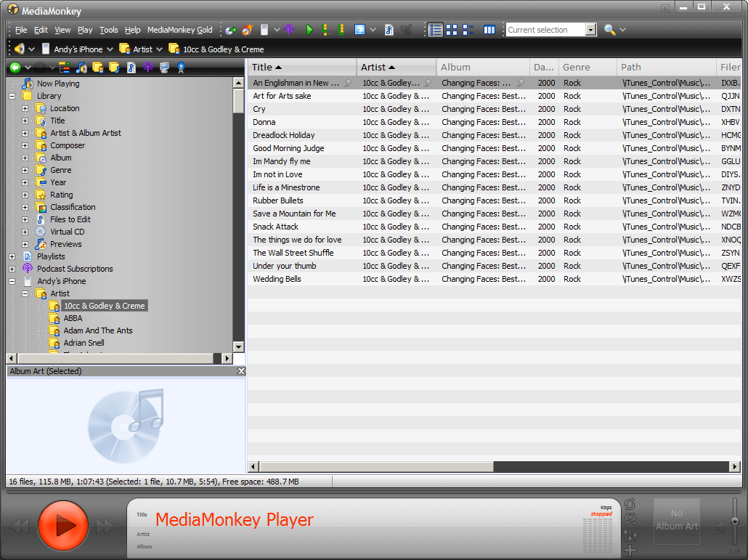Click the next track button in player

click(105, 527)
